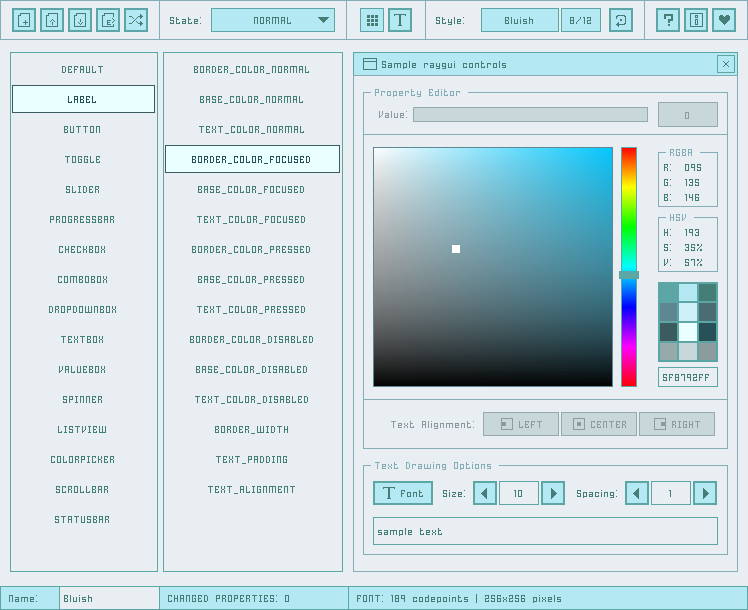
Task: Open the State dropdown showing NORMAL
Action: [272, 20]
